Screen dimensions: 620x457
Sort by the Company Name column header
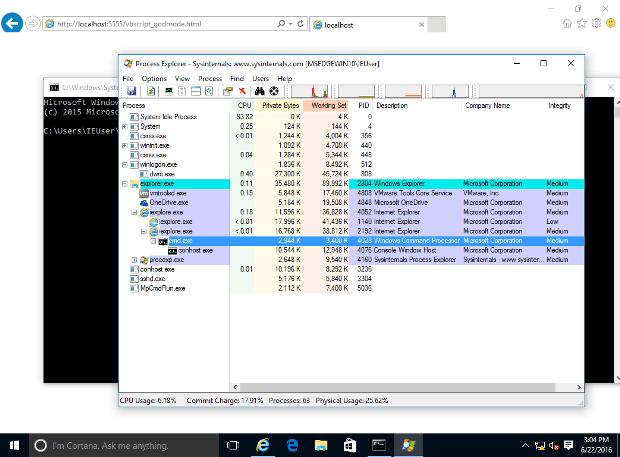coord(503,106)
